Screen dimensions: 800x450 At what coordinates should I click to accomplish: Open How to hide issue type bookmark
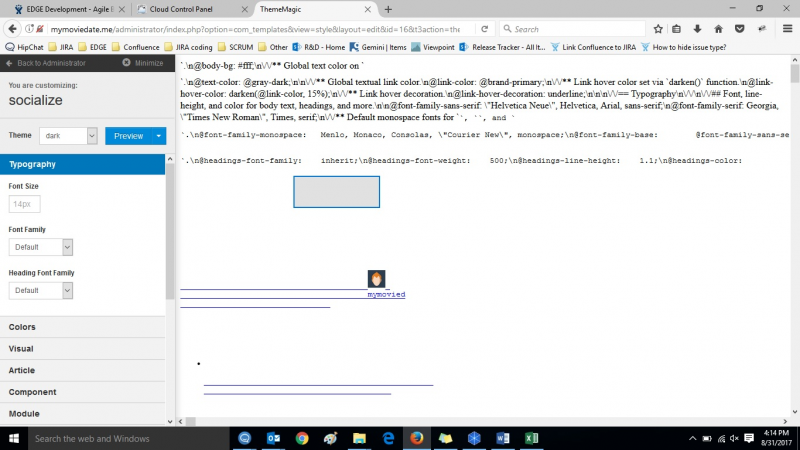pyautogui.click(x=684, y=47)
